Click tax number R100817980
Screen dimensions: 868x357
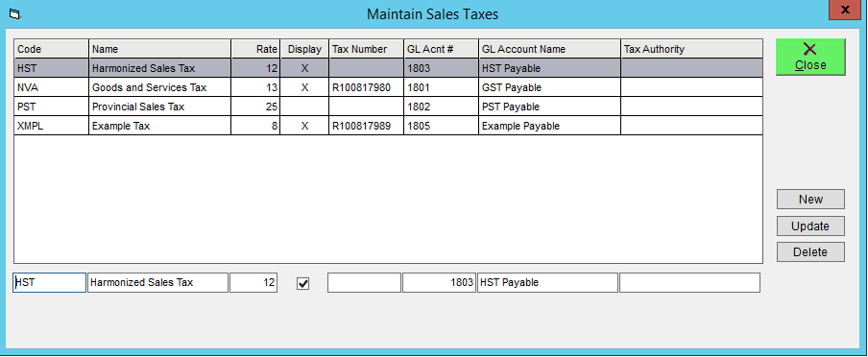(x=367, y=87)
